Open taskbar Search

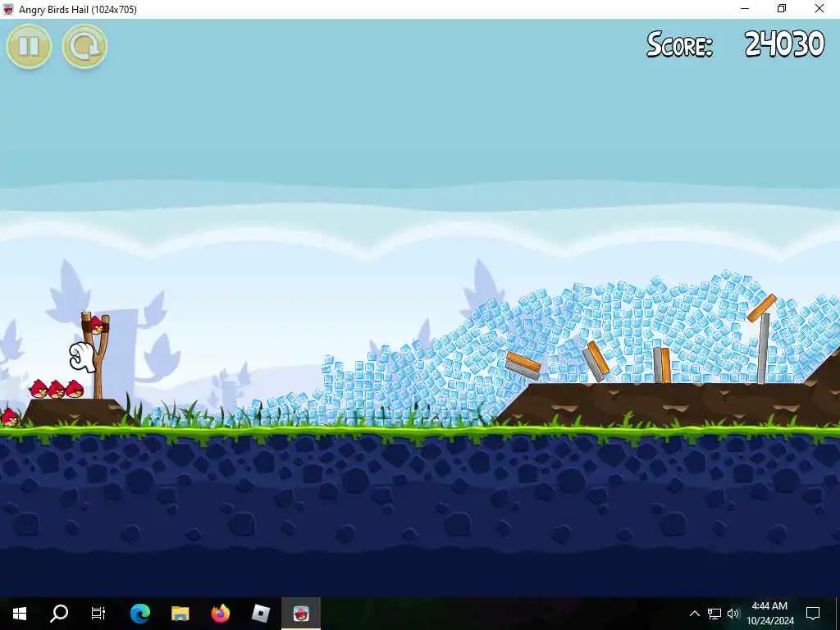coord(59,613)
